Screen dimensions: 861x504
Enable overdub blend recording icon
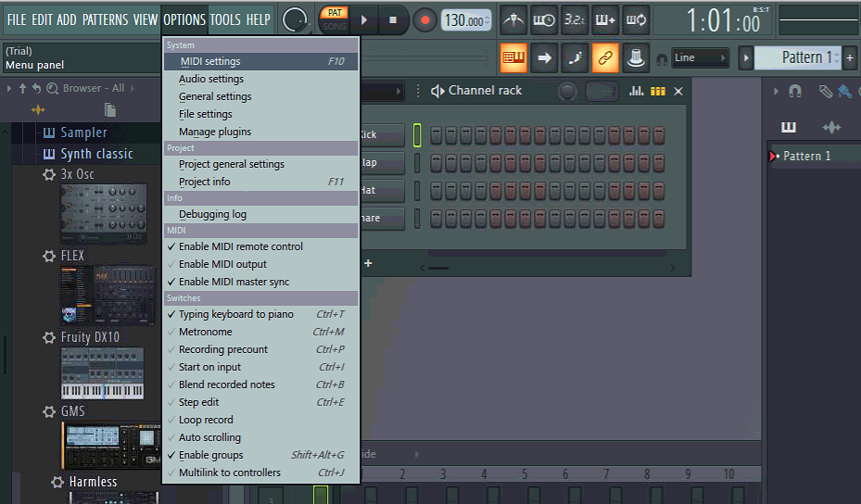[605, 20]
